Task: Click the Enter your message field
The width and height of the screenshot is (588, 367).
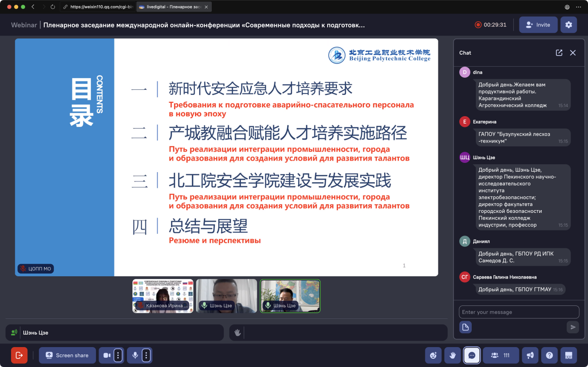Action: tap(518, 312)
